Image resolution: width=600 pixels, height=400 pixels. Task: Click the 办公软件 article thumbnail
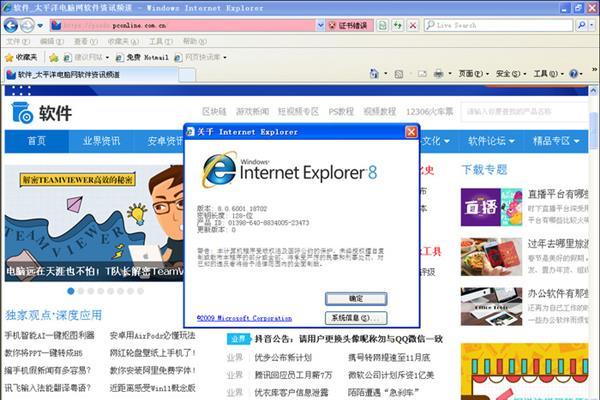(x=491, y=306)
